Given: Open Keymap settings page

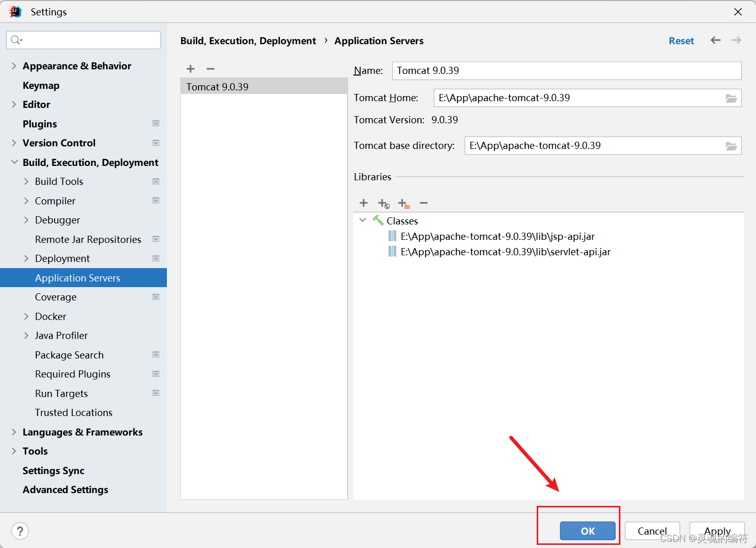Looking at the screenshot, I should tap(41, 85).
